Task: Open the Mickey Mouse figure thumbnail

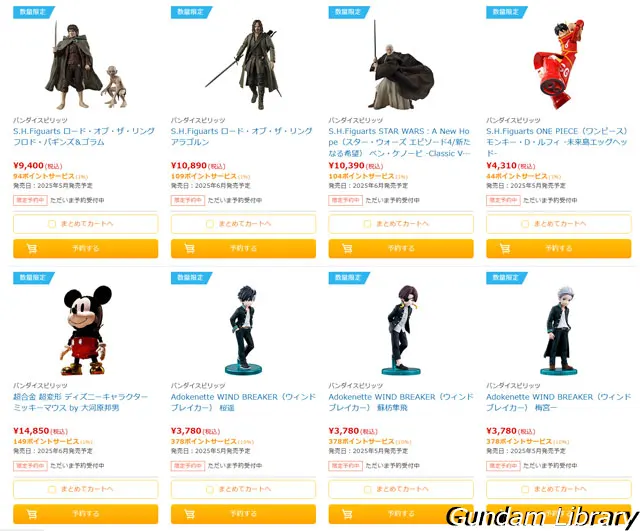Action: pos(85,330)
